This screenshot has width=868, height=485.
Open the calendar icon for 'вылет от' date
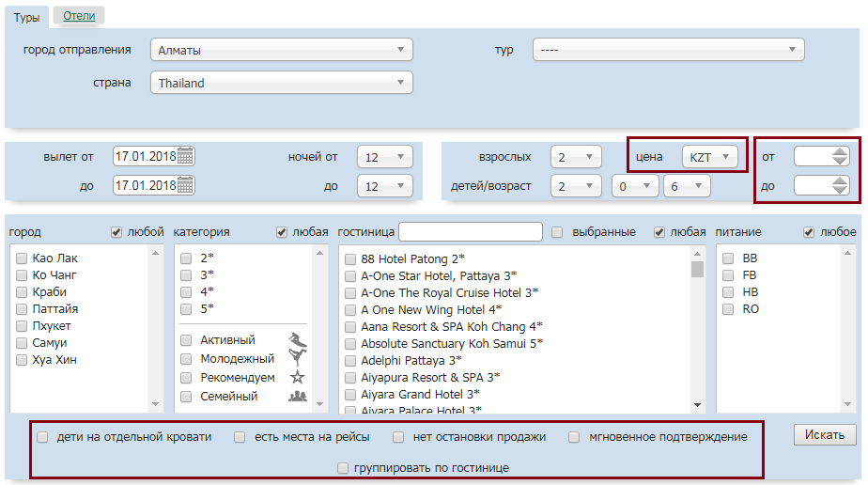185,156
